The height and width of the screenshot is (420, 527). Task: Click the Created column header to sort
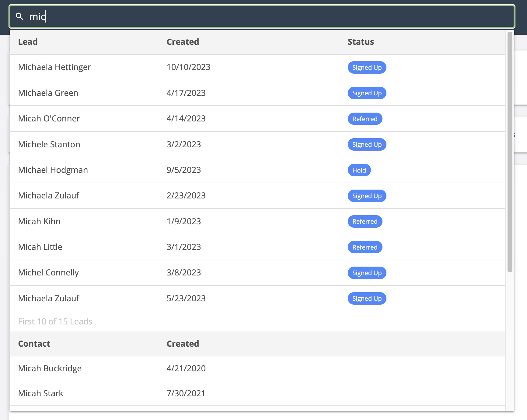click(x=183, y=42)
